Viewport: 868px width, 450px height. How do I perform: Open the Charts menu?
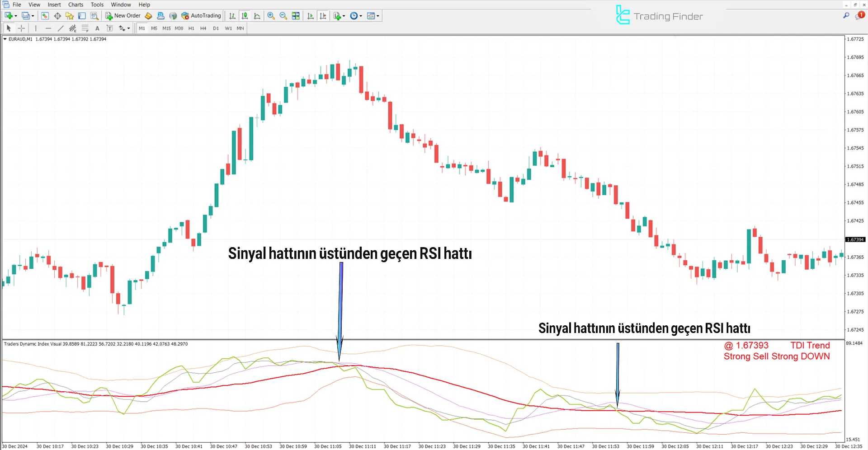pos(76,5)
